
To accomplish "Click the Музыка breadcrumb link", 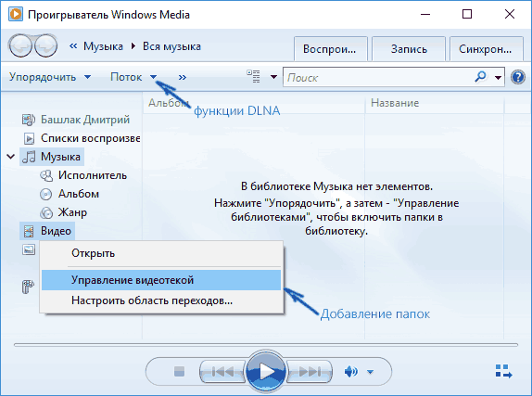I will [103, 46].
